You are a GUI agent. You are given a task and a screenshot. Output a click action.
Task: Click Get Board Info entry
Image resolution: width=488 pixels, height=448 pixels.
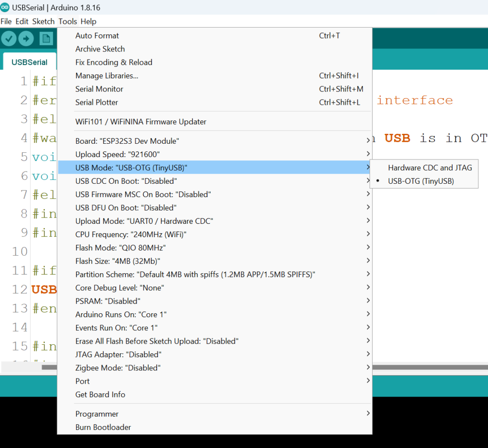(100, 394)
